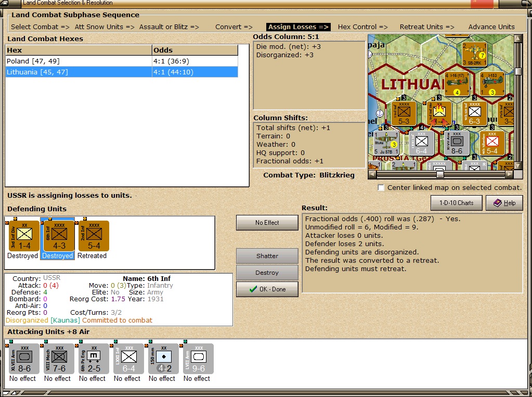Click the map scroll right arrow

click(509, 174)
